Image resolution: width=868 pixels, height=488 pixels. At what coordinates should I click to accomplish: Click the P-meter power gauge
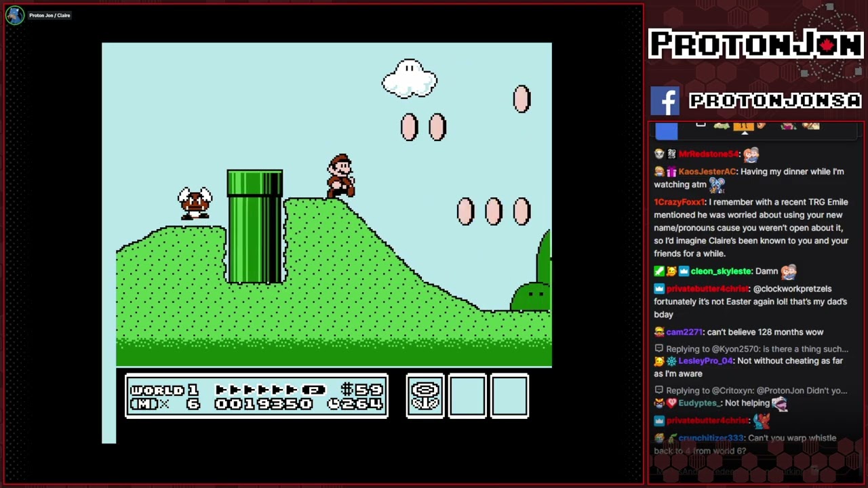point(271,390)
